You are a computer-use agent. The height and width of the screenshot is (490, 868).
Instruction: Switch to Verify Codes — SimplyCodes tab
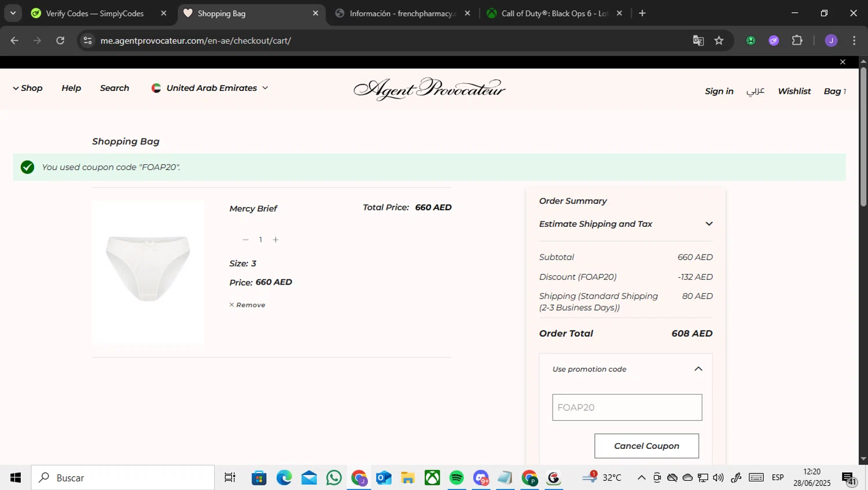94,13
